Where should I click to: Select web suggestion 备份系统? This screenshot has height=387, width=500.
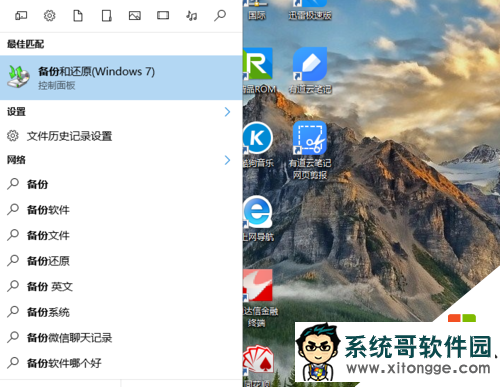pyautogui.click(x=121, y=312)
